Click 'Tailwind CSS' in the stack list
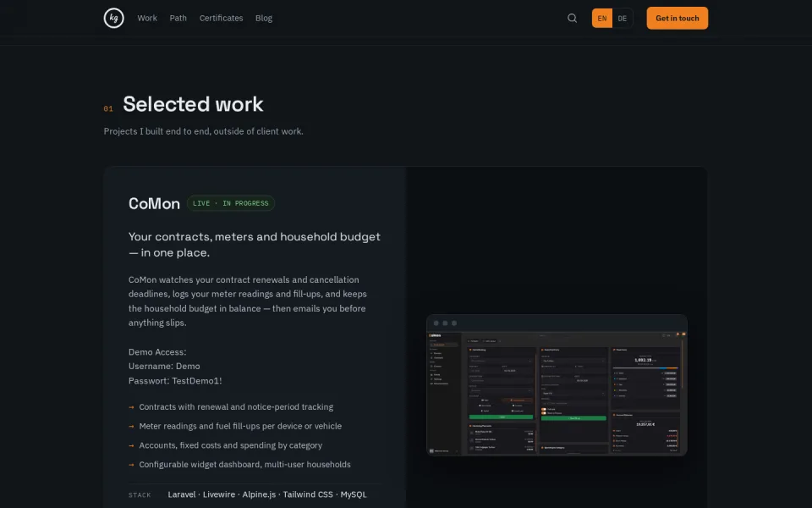This screenshot has width=812, height=508. pyautogui.click(x=308, y=494)
